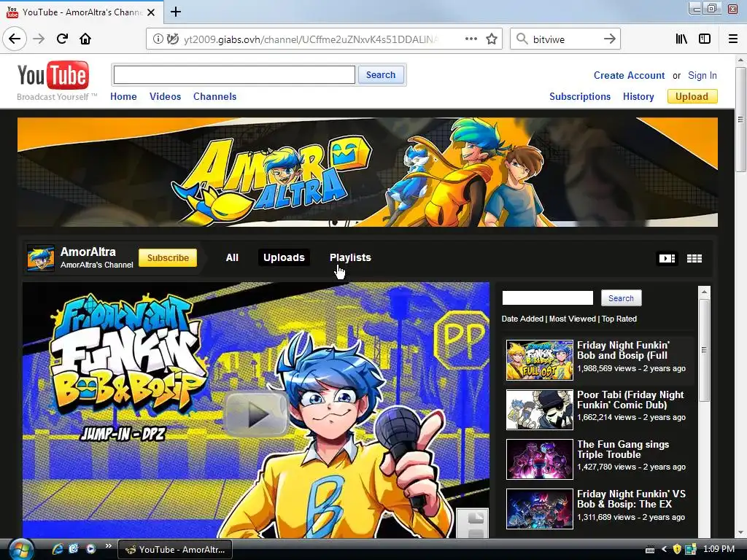The image size is (747, 560).
Task: Open page actions three-dot menu
Action: [x=471, y=39]
